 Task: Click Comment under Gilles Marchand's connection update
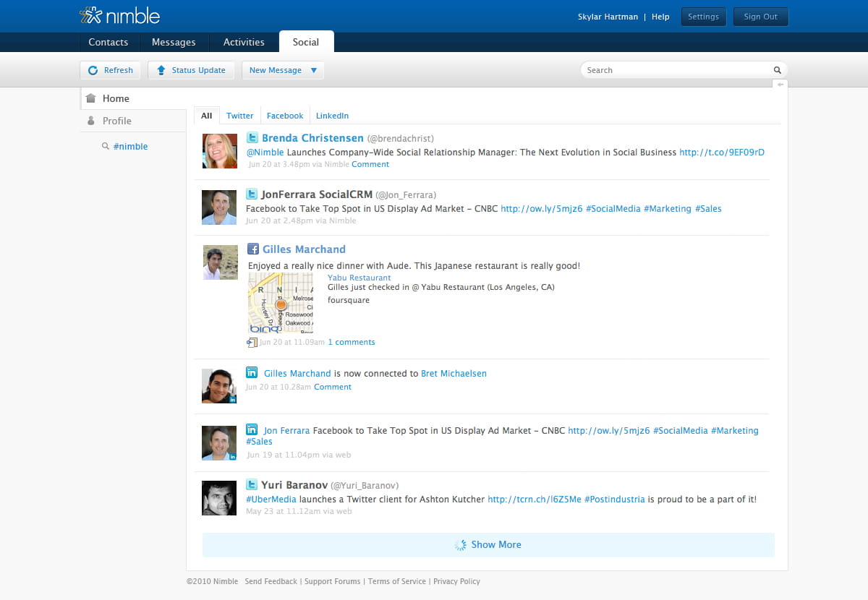click(333, 387)
